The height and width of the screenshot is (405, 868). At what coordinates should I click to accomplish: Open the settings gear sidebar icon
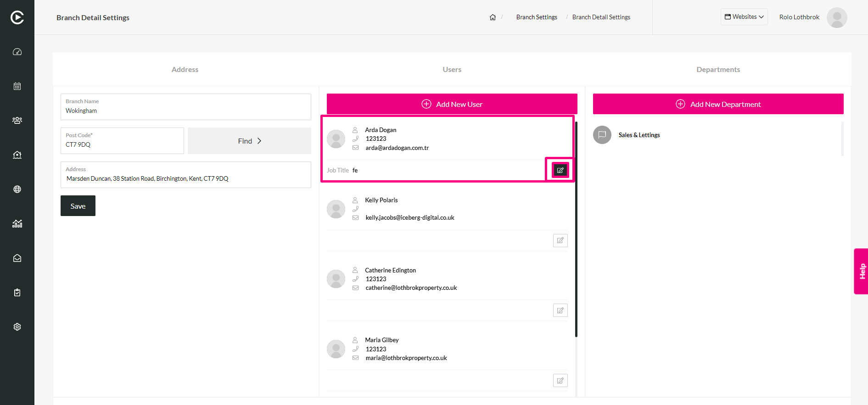(17, 327)
